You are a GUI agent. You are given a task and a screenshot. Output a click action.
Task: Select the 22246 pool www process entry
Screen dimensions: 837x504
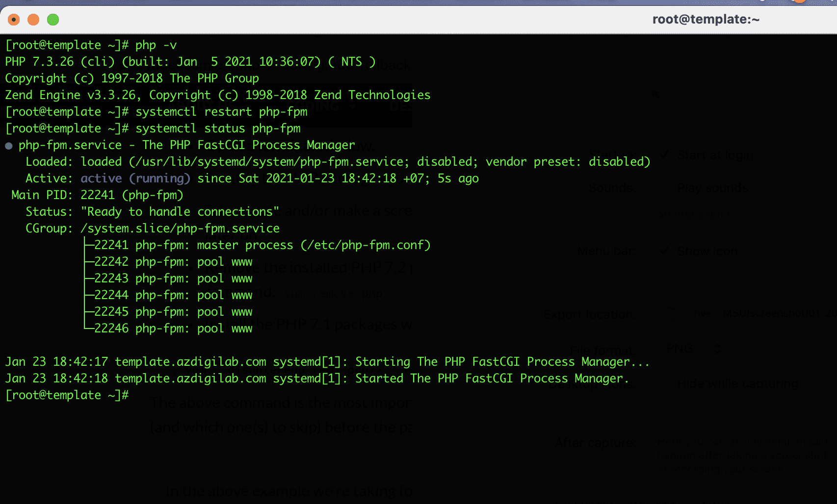coord(173,328)
